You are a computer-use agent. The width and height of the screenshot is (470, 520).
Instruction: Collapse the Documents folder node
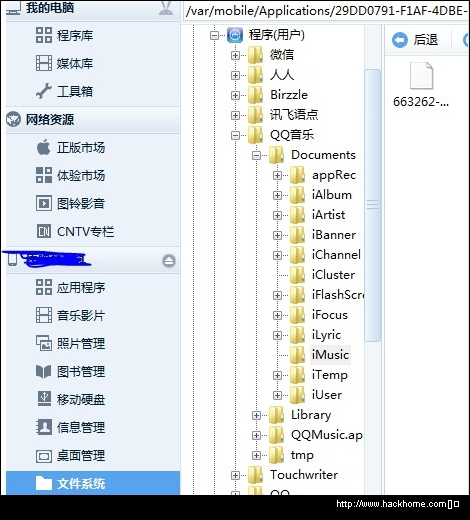(x=256, y=155)
